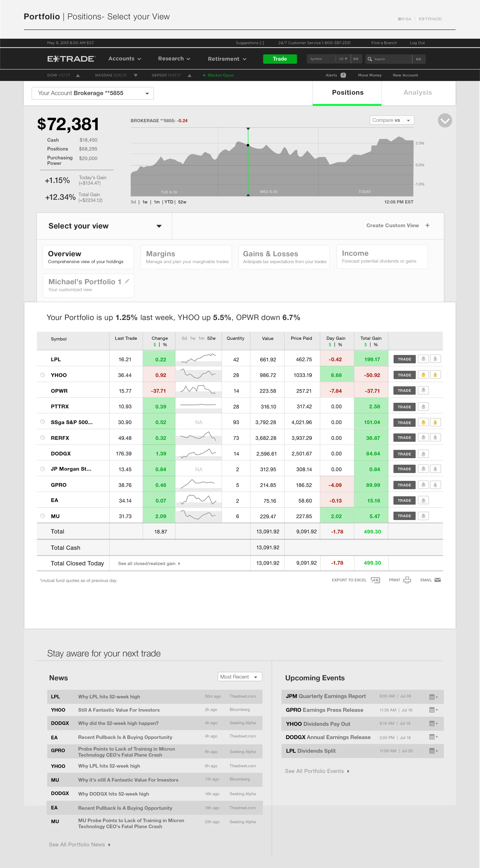Click the history clock beside JP Morgan St...
Viewport: 480px width, 868px height.
pos(42,469)
